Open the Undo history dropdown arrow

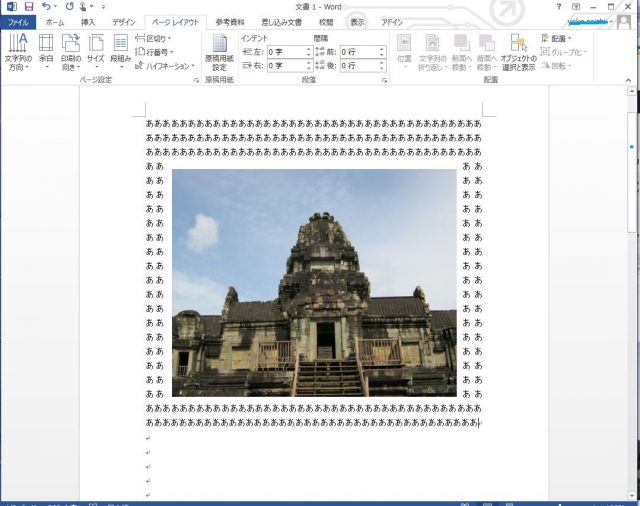55,7
